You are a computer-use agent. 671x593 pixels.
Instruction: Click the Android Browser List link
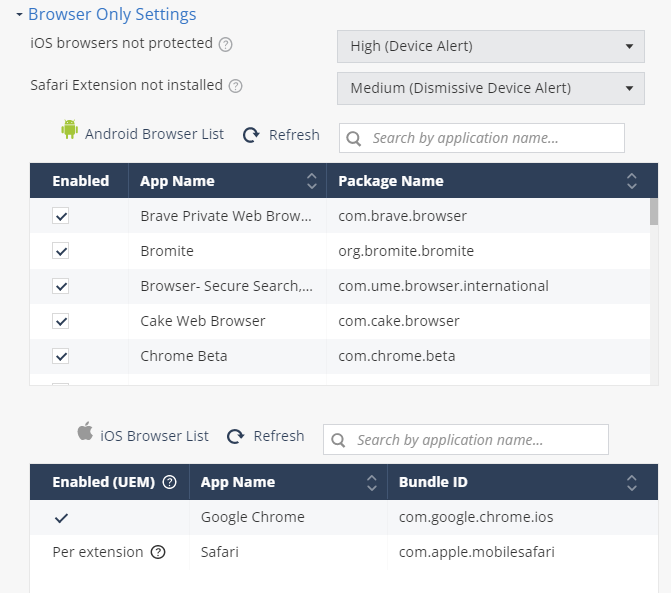tap(154, 134)
